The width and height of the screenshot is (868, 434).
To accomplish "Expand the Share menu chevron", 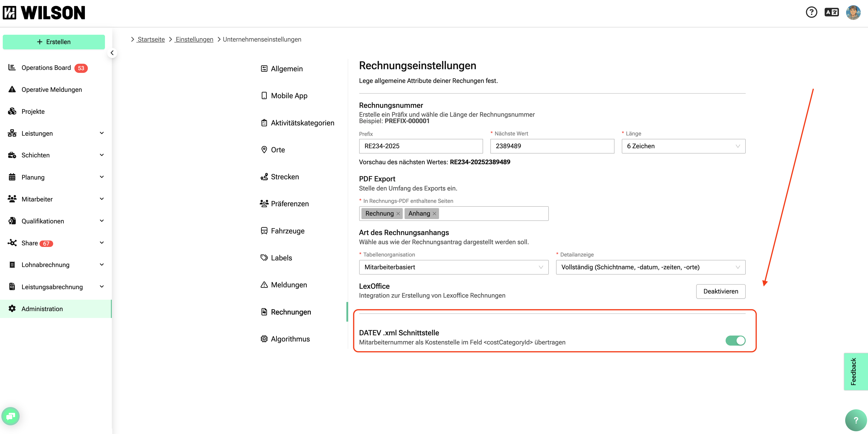I will [x=102, y=243].
